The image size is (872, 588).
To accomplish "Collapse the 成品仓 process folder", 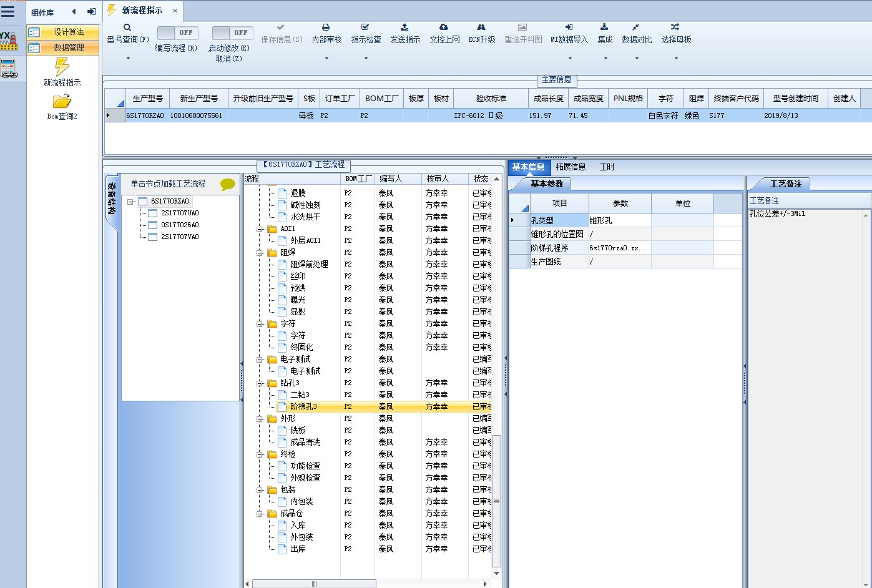I will click(x=260, y=514).
